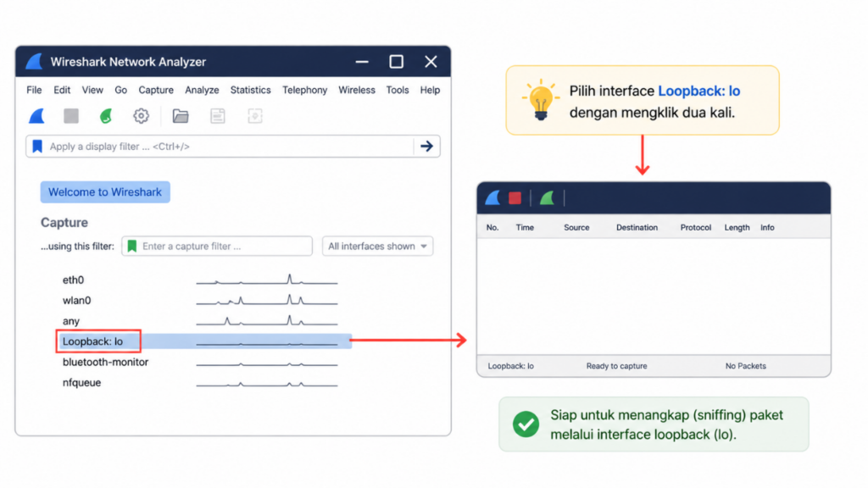The height and width of the screenshot is (488, 868).
Task: Open the View menu
Action: coord(92,90)
